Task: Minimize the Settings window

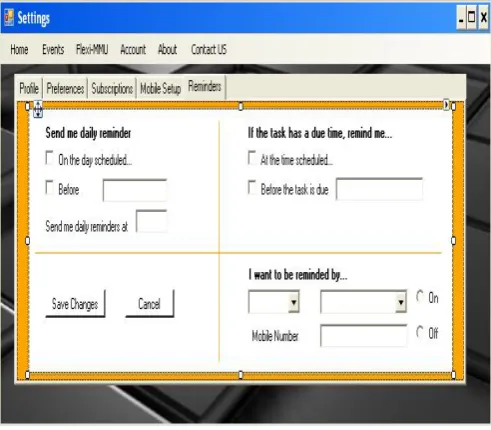Action: tap(461, 18)
